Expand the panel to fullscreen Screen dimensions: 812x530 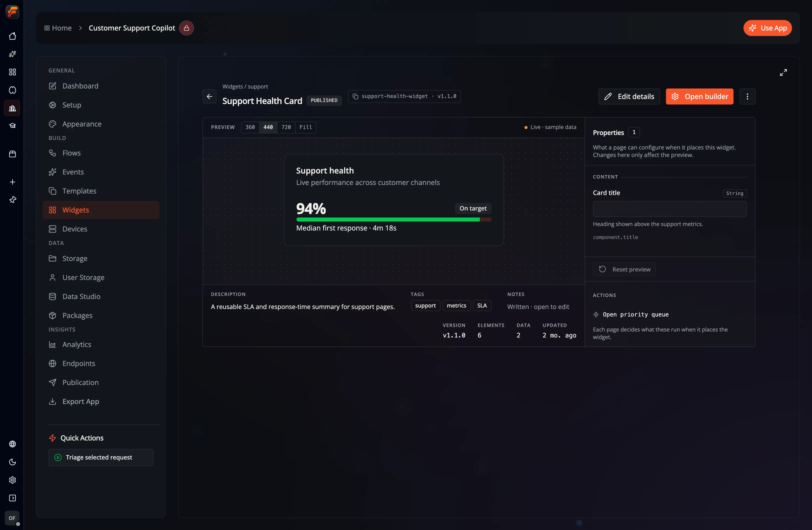[x=783, y=72]
